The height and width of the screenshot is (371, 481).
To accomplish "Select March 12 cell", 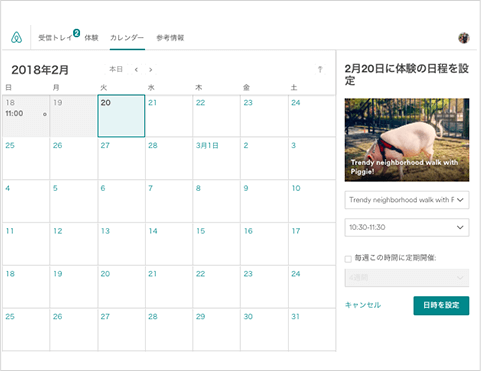I will point(73,244).
